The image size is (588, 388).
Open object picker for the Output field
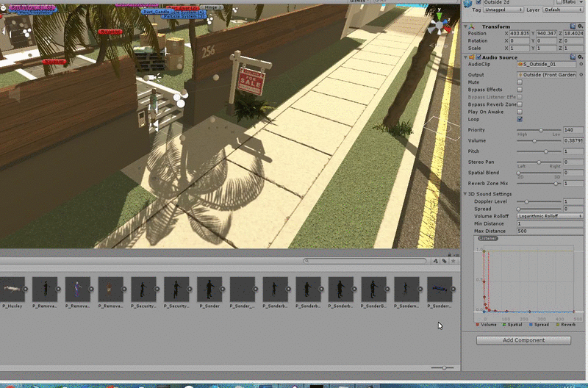[581, 75]
